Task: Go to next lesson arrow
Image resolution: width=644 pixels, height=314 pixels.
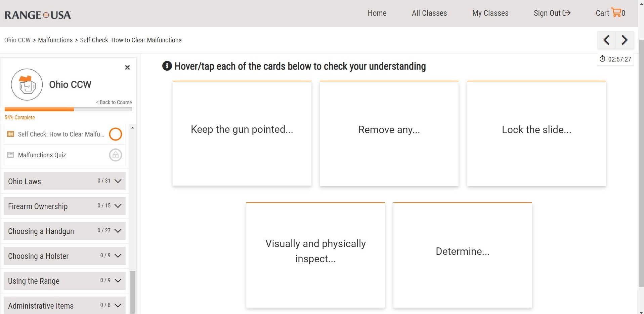Action: tap(625, 40)
